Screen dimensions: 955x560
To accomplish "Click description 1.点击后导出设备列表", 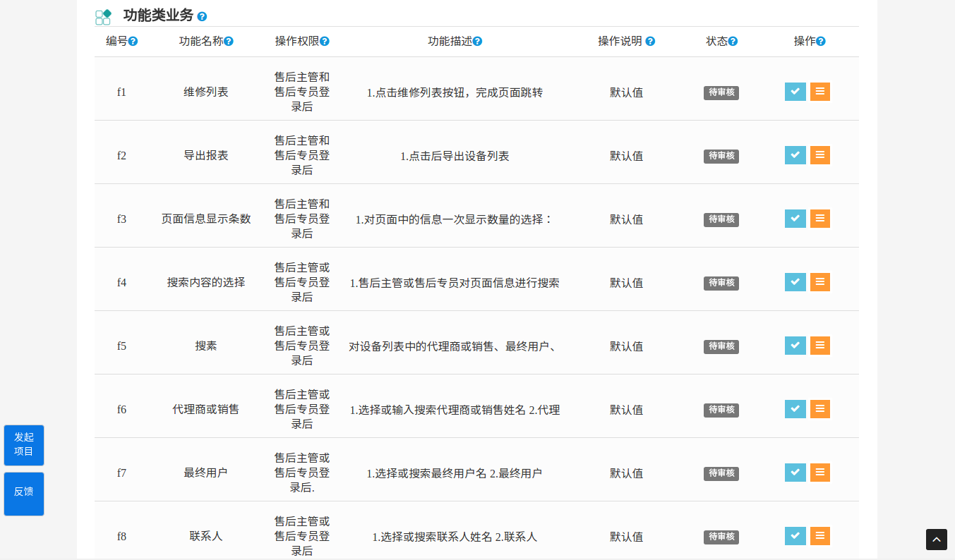I will 455,156.
